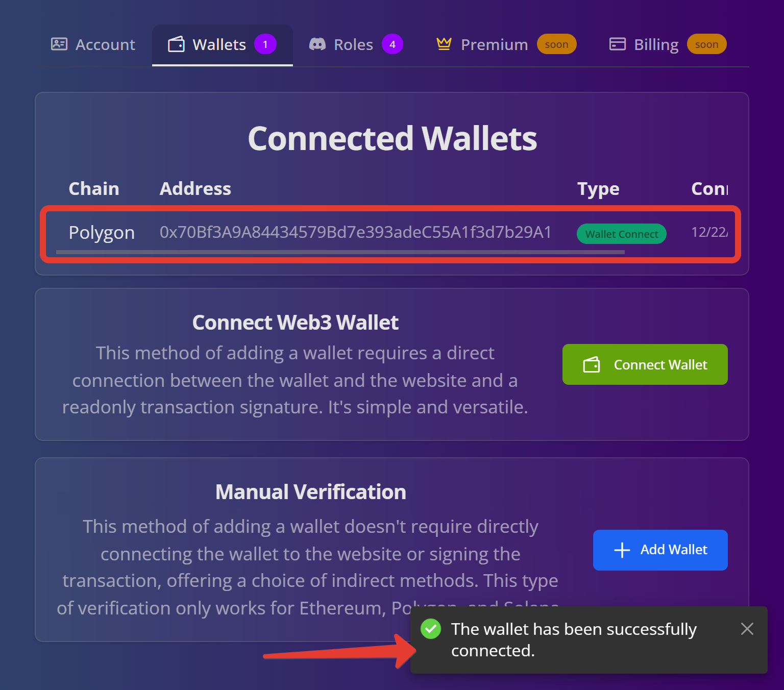Image resolution: width=784 pixels, height=690 pixels.
Task: Click the wallet icon on Connect Wallet button
Action: [x=592, y=364]
